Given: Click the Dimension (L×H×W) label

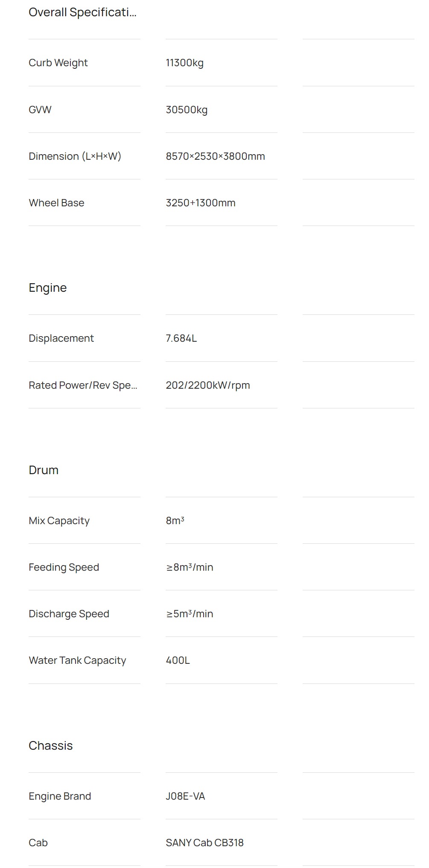Looking at the screenshot, I should pyautogui.click(x=75, y=156).
